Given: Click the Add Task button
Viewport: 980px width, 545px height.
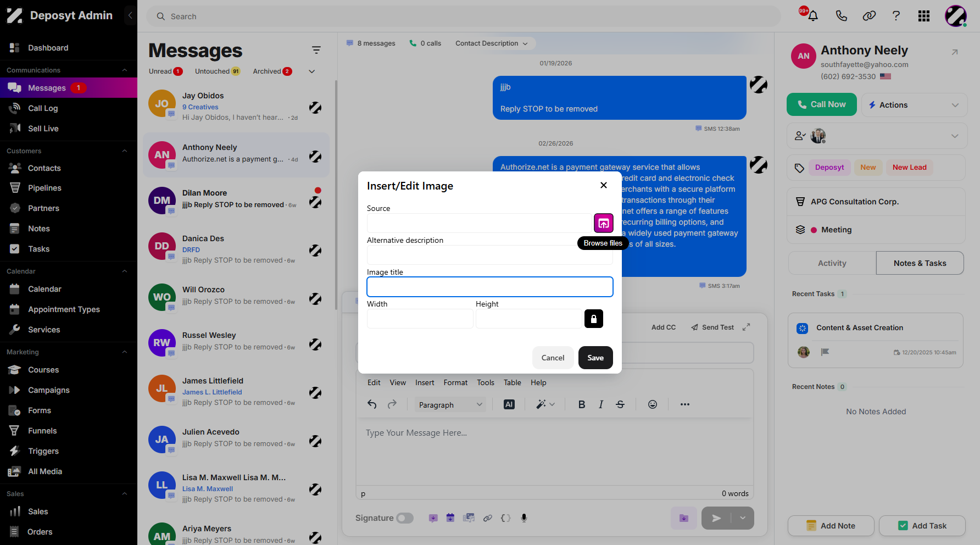Looking at the screenshot, I should pos(922,526).
